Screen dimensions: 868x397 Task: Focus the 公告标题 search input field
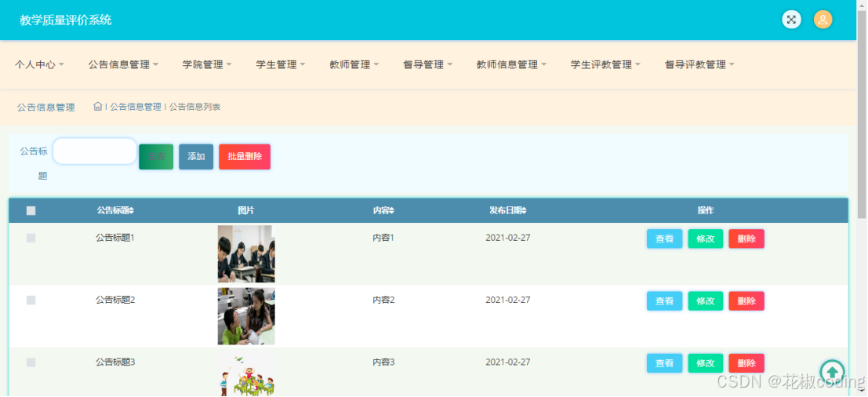95,151
